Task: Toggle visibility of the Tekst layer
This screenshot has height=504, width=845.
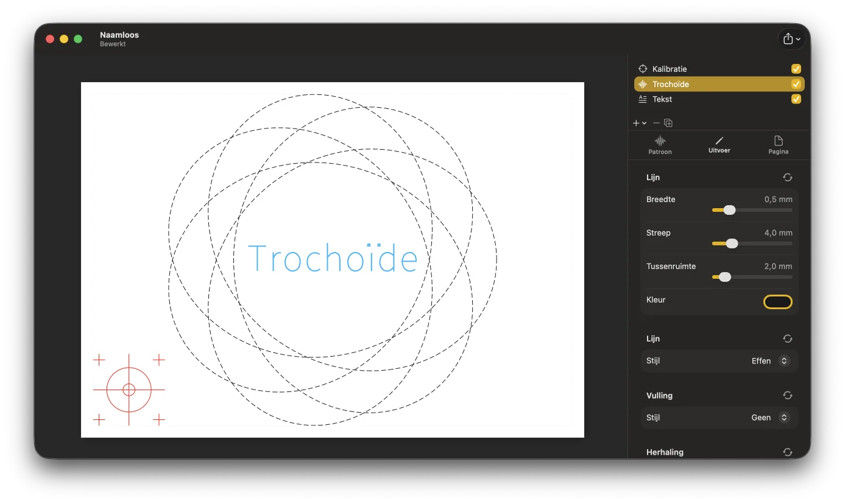Action: 796,99
